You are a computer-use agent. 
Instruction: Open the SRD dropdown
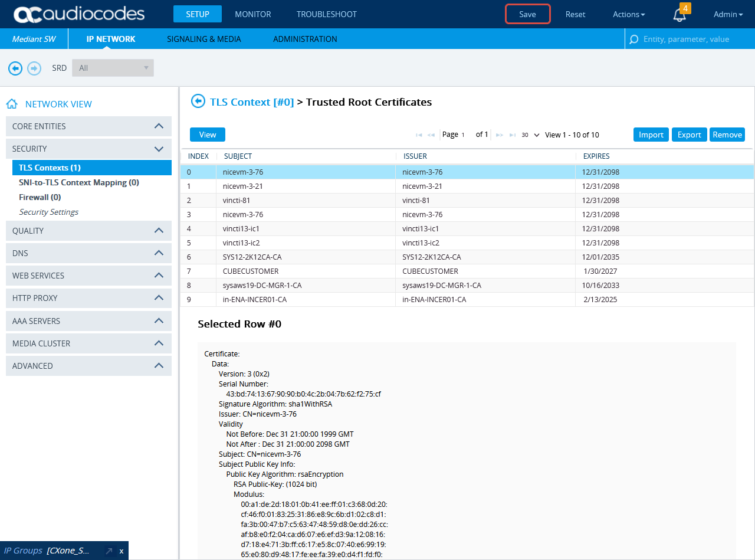[113, 68]
